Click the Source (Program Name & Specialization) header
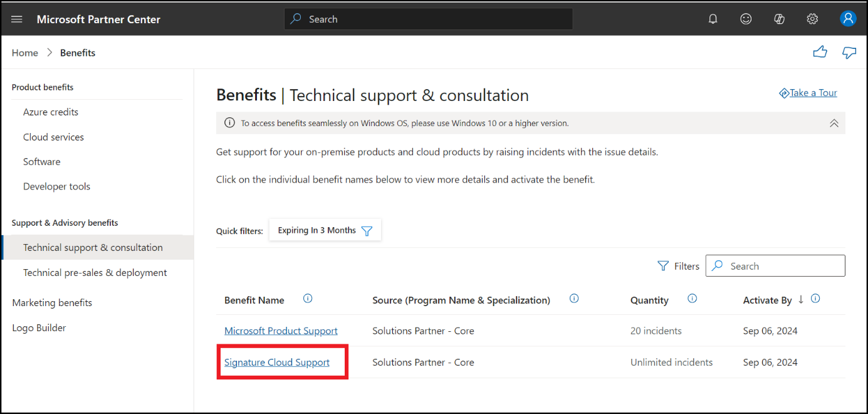 pos(461,300)
